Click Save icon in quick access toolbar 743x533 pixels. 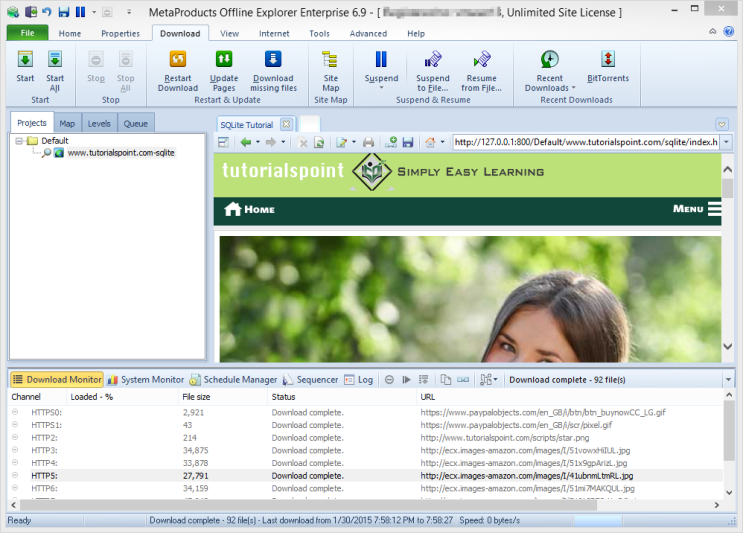pos(63,12)
